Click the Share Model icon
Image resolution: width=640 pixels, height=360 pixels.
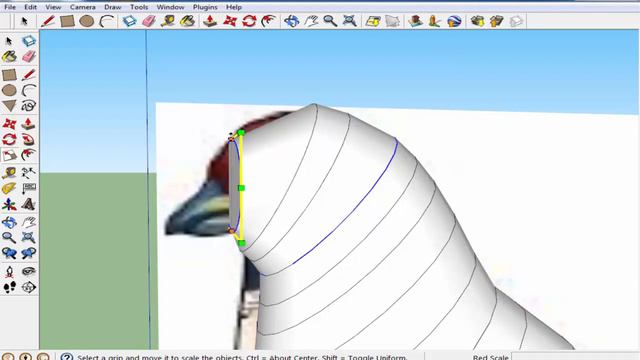[x=497, y=21]
